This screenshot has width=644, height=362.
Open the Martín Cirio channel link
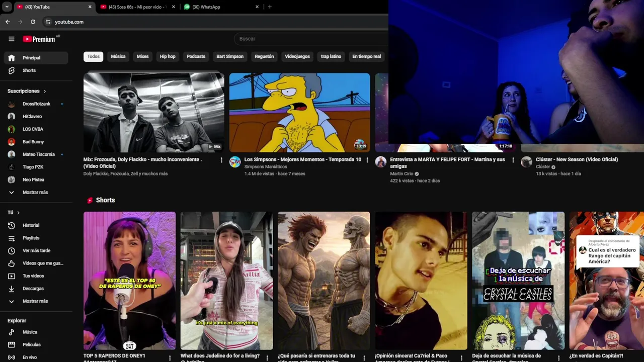click(x=401, y=173)
